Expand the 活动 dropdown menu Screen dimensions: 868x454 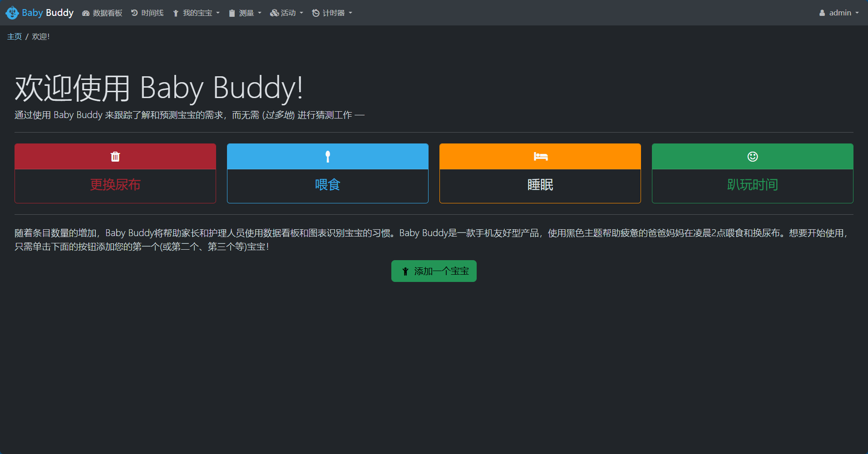click(286, 13)
